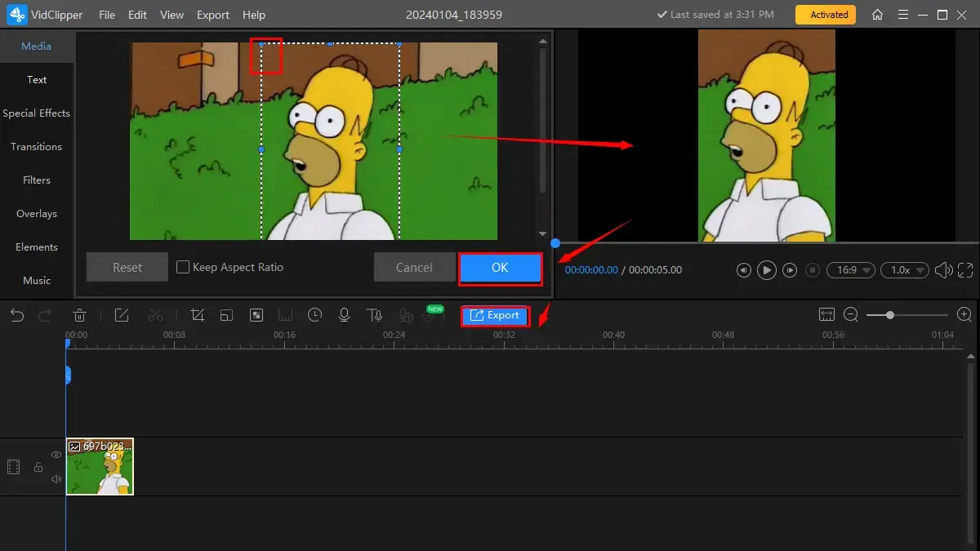Click the fit-timeline-to-window icon
Image resolution: width=980 pixels, height=551 pixels.
tap(826, 314)
